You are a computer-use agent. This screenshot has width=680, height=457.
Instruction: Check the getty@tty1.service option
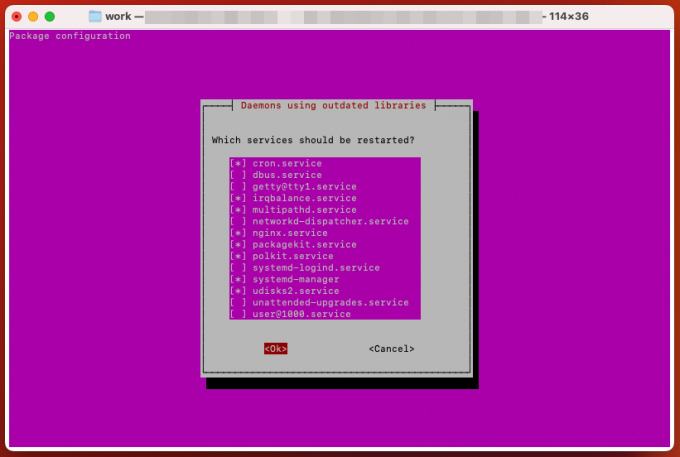tap(237, 187)
